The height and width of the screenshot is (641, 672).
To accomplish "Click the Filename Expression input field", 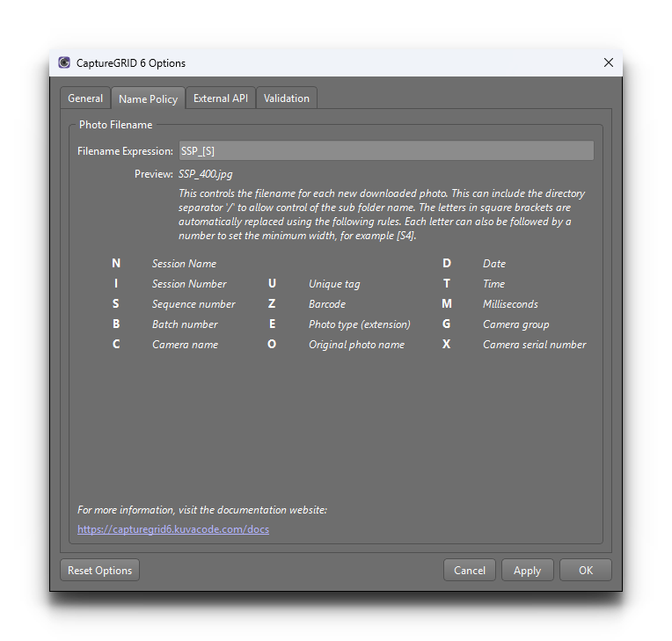I will coord(386,151).
